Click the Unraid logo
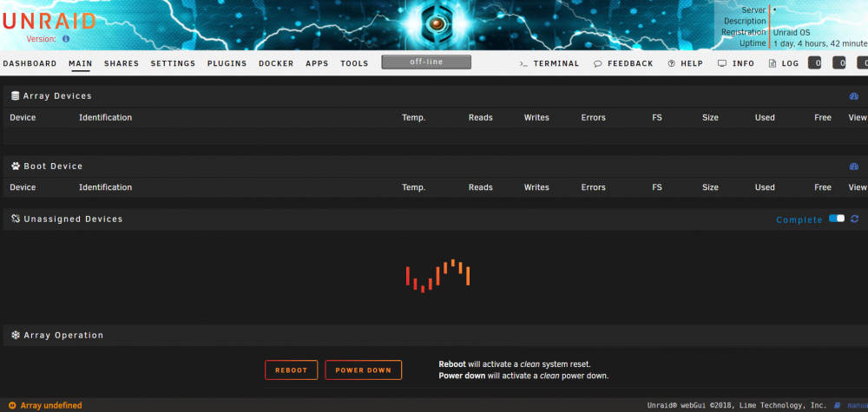 pos(49,22)
